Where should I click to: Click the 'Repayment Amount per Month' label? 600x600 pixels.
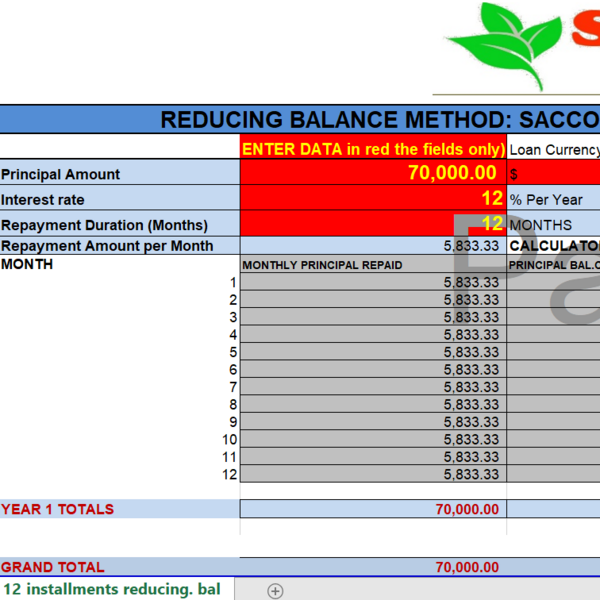[x=120, y=246]
